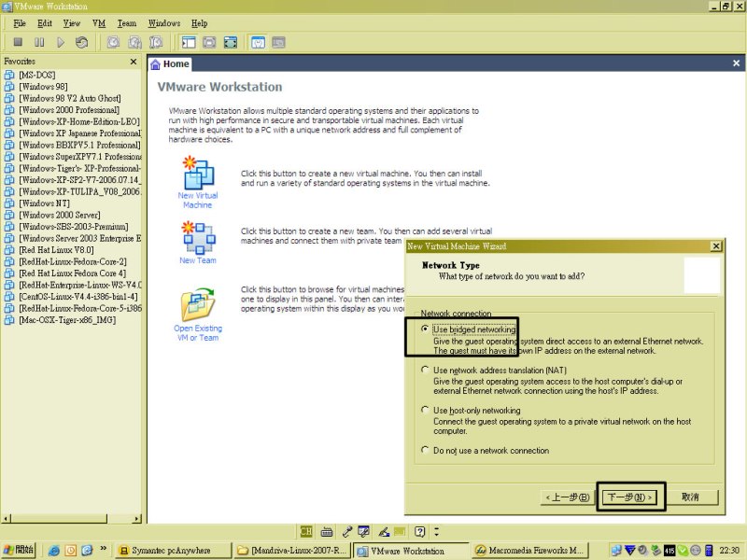Open the Team menu

coord(126,22)
